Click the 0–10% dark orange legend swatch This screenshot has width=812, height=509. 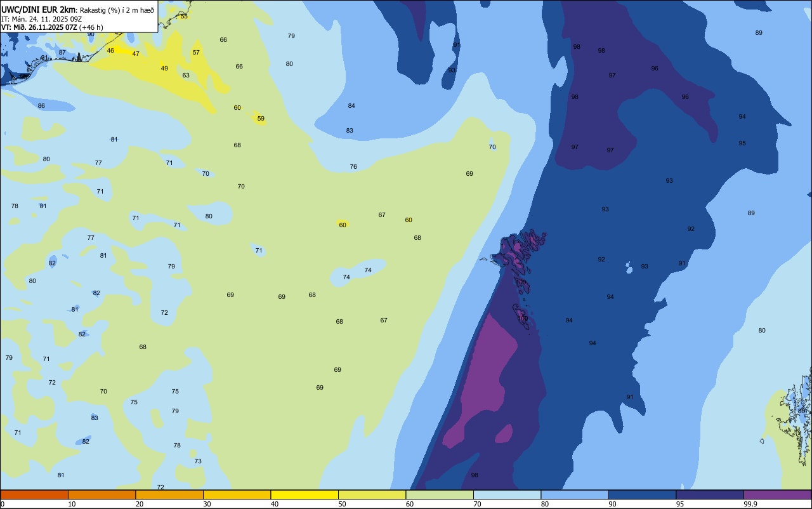(34, 494)
